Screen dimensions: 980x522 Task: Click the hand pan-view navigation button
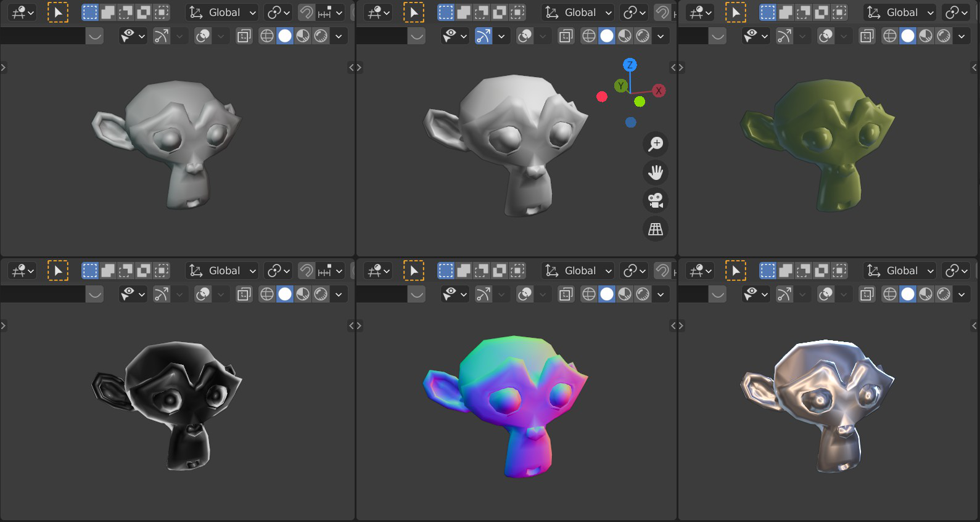[656, 172]
